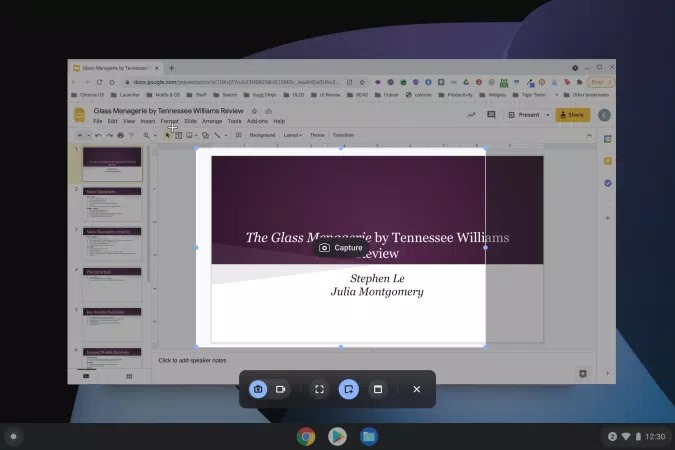
Task: Select full screen capture option
Action: [x=319, y=389]
